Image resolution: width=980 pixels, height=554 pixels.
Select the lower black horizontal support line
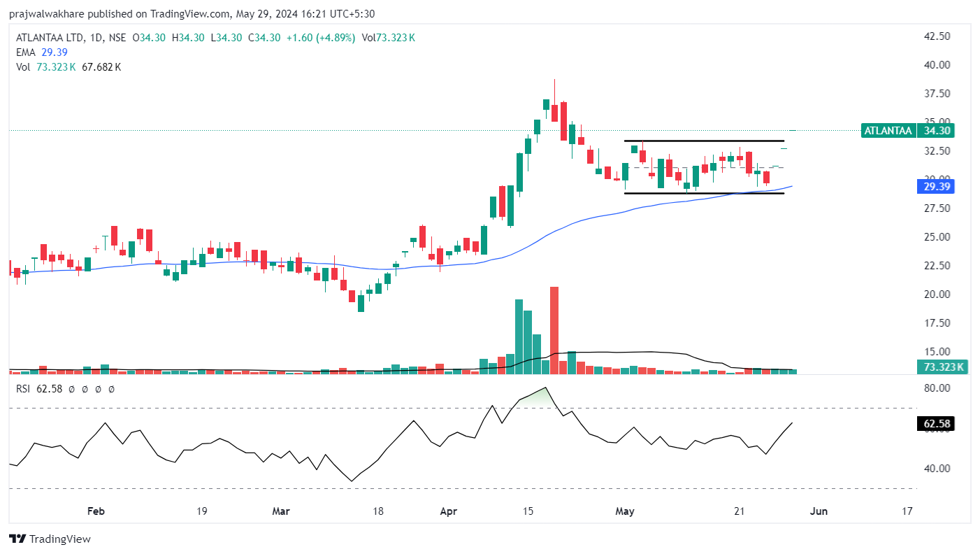coord(704,193)
